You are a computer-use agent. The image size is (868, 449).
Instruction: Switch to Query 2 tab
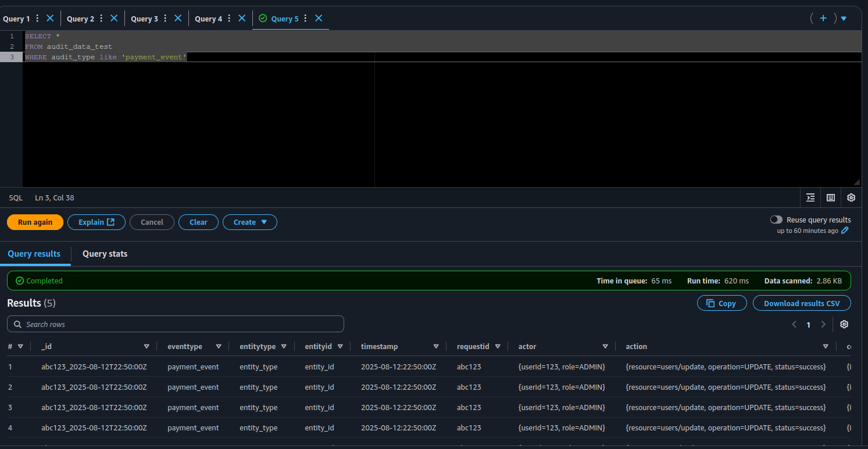point(80,19)
